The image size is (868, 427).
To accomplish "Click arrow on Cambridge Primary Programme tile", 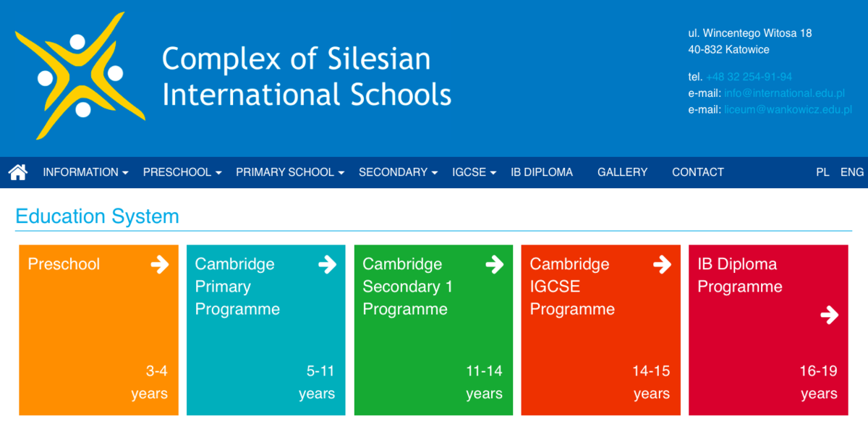I will 328,265.
